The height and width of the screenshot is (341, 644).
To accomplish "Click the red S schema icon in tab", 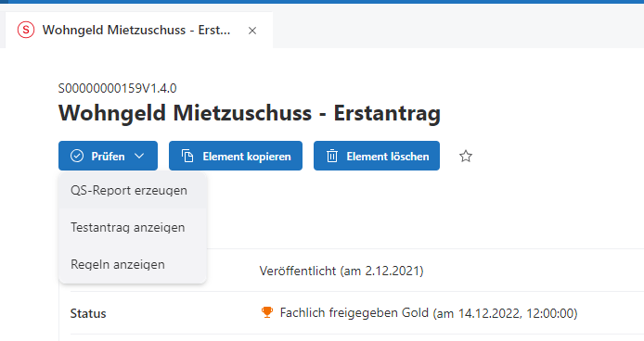I will [x=26, y=30].
